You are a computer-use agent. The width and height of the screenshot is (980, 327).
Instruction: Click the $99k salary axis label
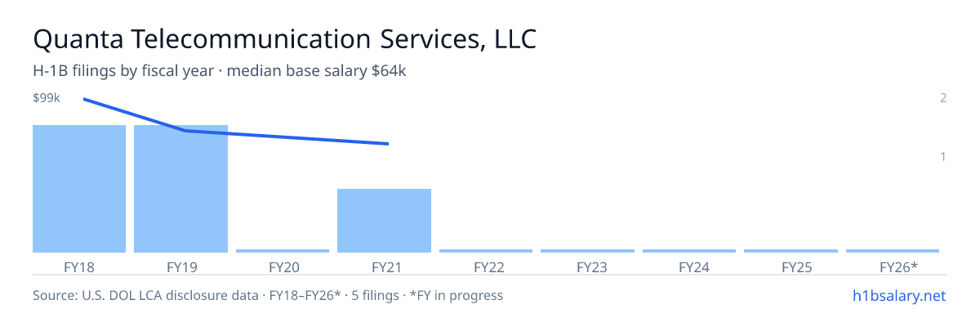point(47,98)
